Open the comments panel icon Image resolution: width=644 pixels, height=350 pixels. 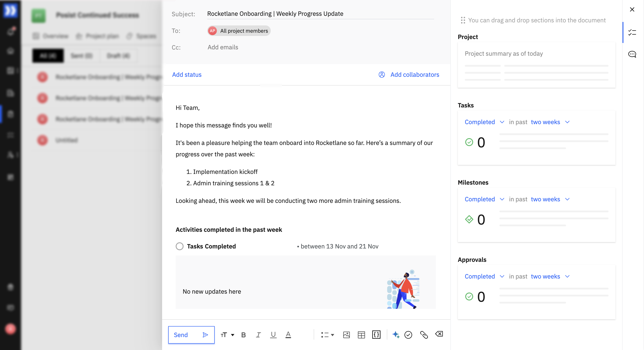coord(632,54)
